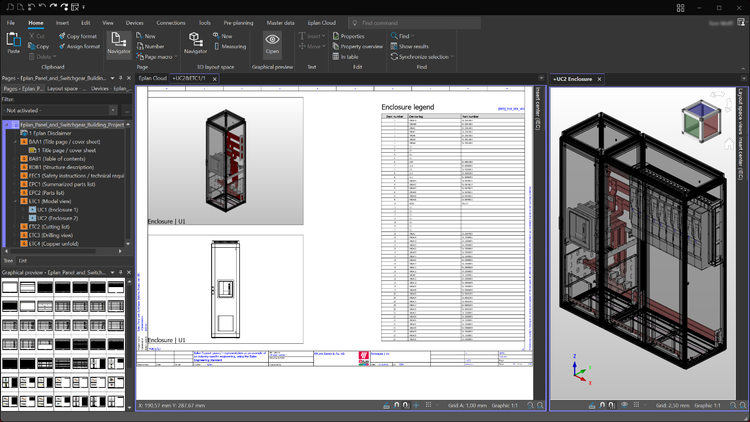
Task: Collapse the ETC1 (Model view) node
Action: [15, 201]
